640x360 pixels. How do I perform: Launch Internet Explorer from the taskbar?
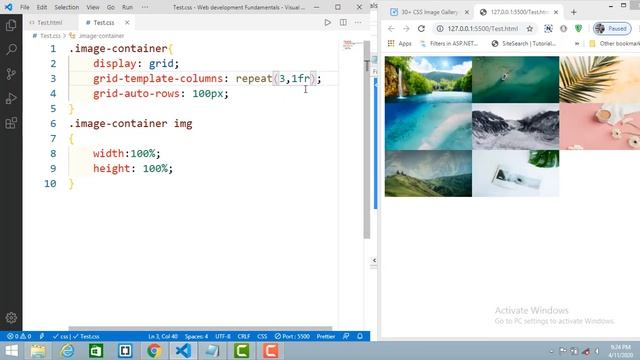[67, 351]
